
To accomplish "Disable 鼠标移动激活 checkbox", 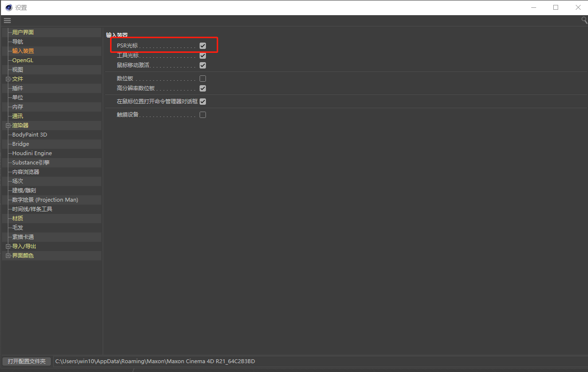I will (x=203, y=65).
